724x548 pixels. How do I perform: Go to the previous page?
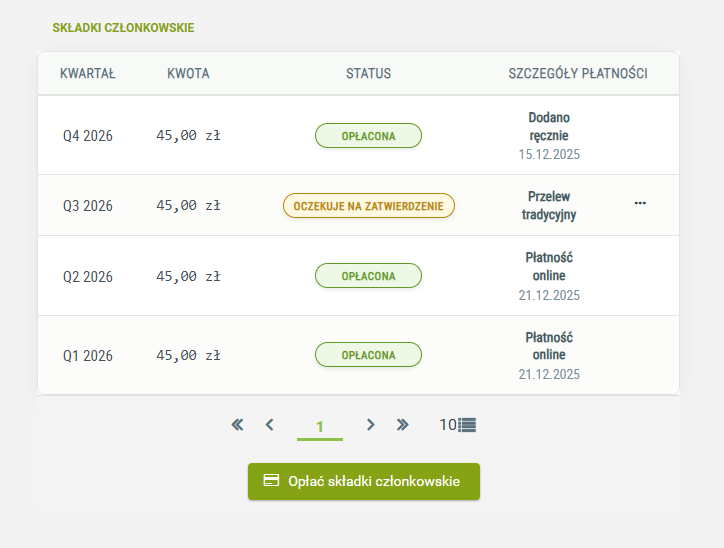[x=269, y=425]
